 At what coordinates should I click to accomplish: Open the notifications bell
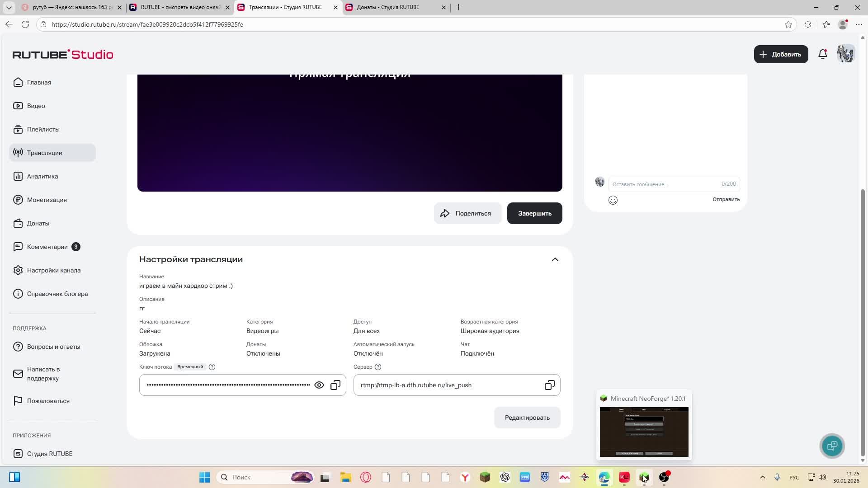click(822, 54)
